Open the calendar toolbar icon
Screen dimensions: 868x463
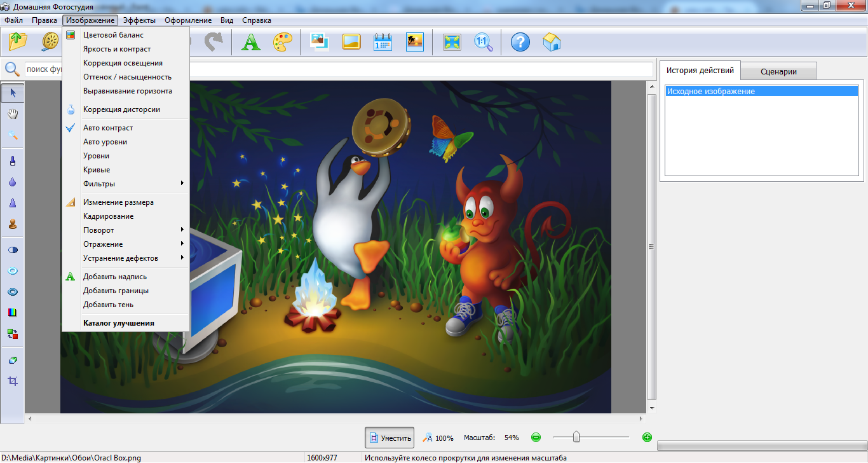coord(383,42)
